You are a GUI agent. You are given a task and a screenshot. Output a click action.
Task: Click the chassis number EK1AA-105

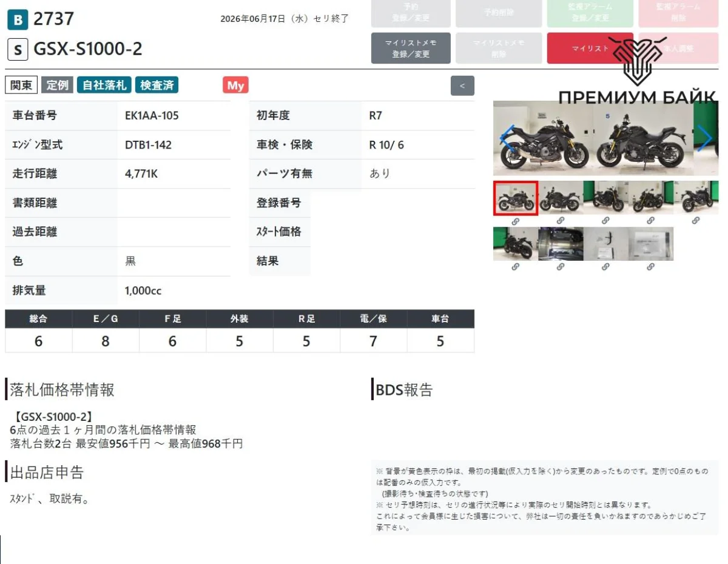[x=152, y=115]
